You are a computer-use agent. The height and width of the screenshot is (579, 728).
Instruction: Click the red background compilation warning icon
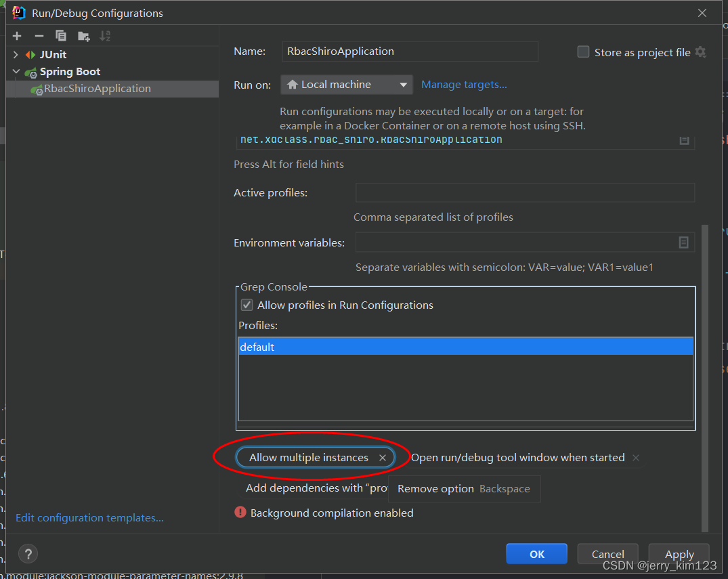240,512
